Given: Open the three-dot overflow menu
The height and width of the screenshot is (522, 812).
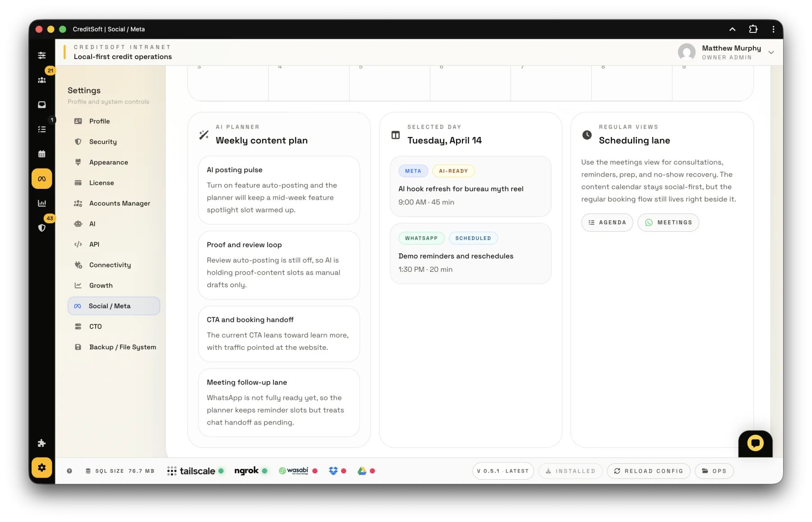Looking at the screenshot, I should [773, 29].
